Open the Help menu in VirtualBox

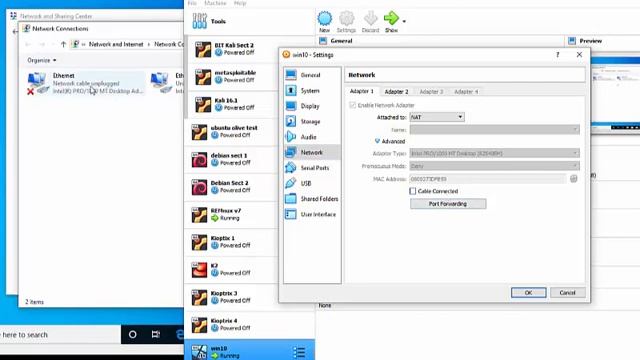[x=240, y=3]
